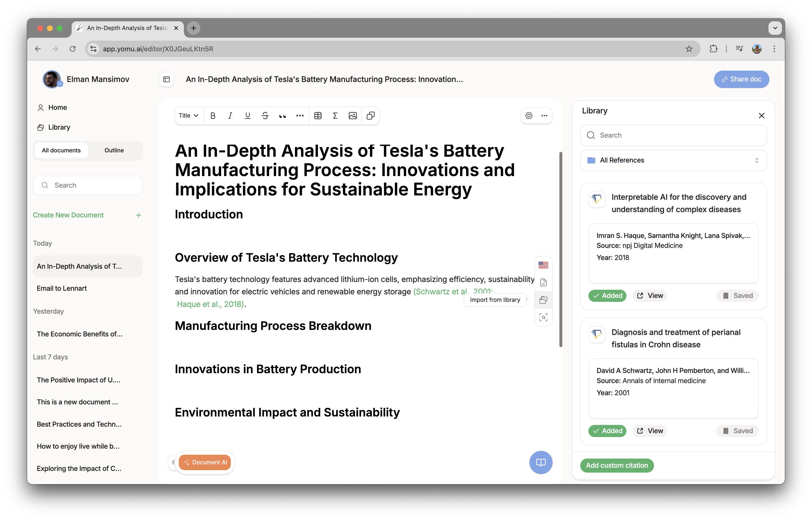The height and width of the screenshot is (520, 812).
Task: Insert math equation sigma icon
Action: (335, 116)
